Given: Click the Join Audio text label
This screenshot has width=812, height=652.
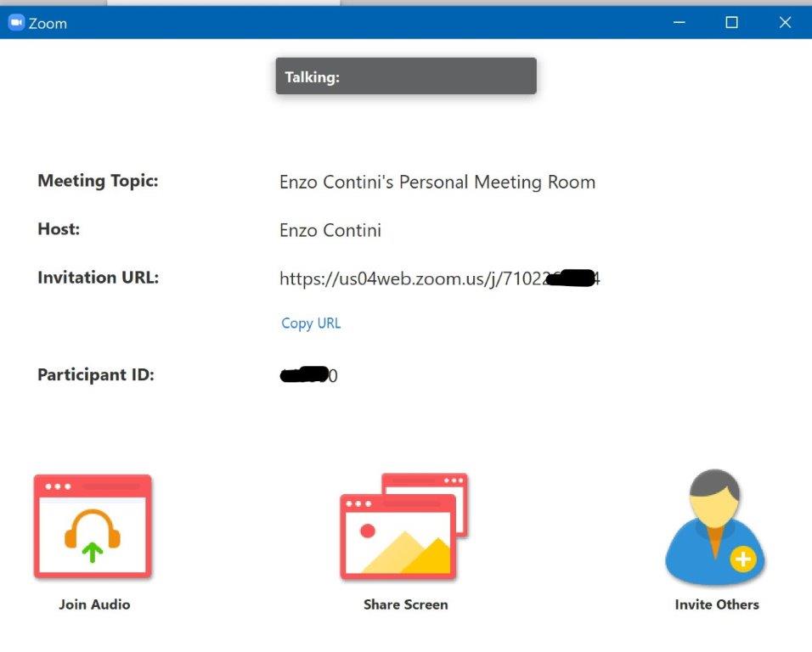Looking at the screenshot, I should [94, 604].
